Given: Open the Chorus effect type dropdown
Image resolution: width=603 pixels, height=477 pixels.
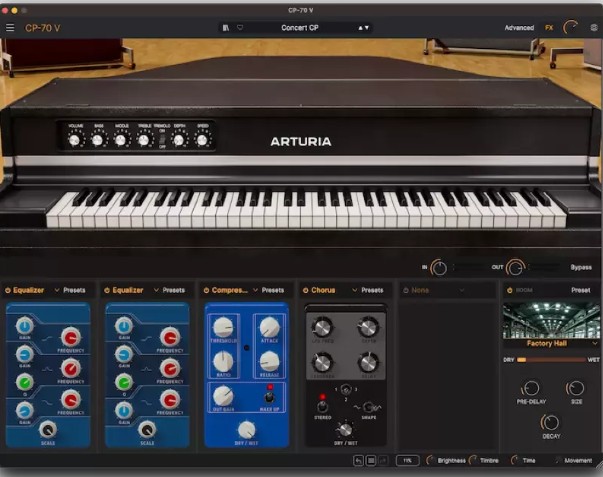Looking at the screenshot, I should pos(355,290).
